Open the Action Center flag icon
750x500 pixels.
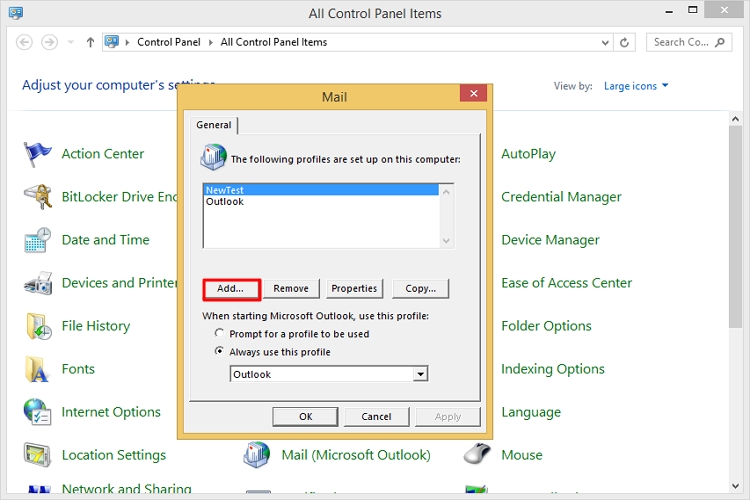(x=38, y=154)
